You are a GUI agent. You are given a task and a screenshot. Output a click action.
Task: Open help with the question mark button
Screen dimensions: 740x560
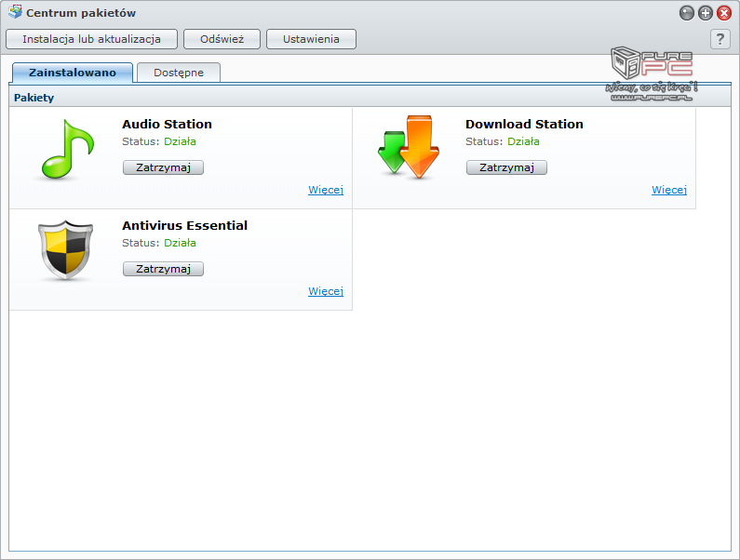[720, 39]
